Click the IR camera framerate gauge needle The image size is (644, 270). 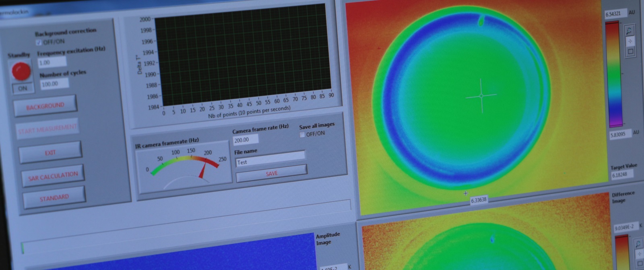coord(202,170)
